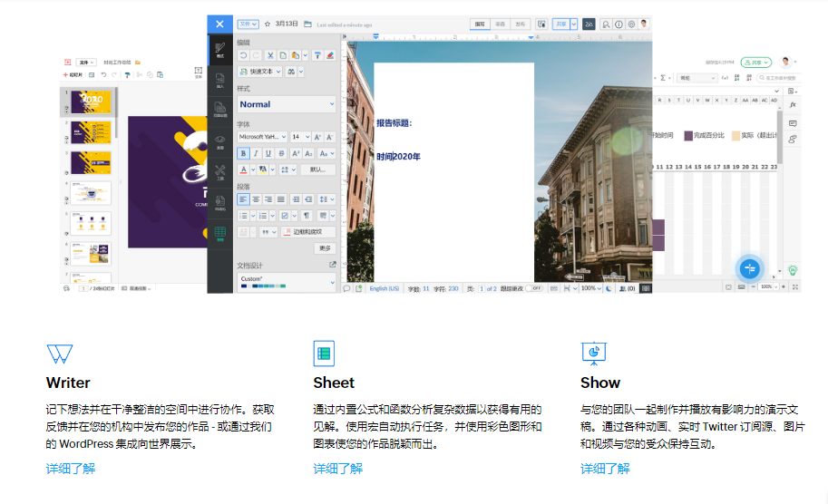Open the Format section in Writer's sidebar
This screenshot has height=504, width=828.
(x=220, y=50)
